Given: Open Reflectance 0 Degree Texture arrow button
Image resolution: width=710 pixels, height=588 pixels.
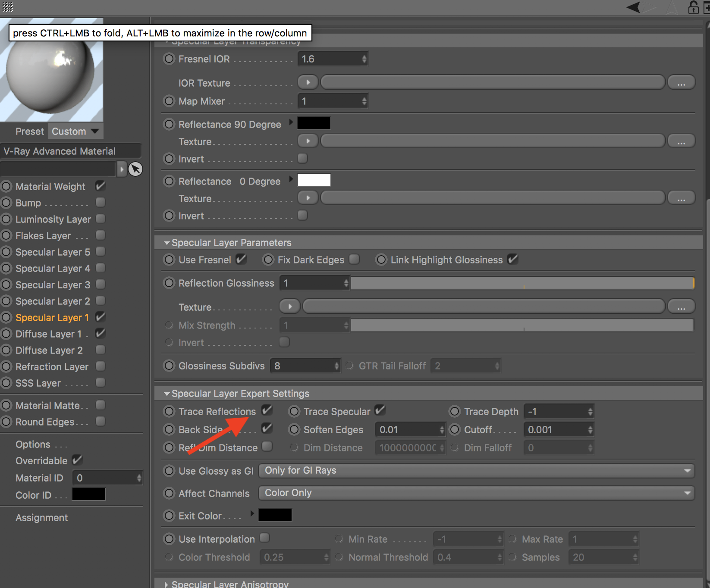Looking at the screenshot, I should tap(308, 198).
